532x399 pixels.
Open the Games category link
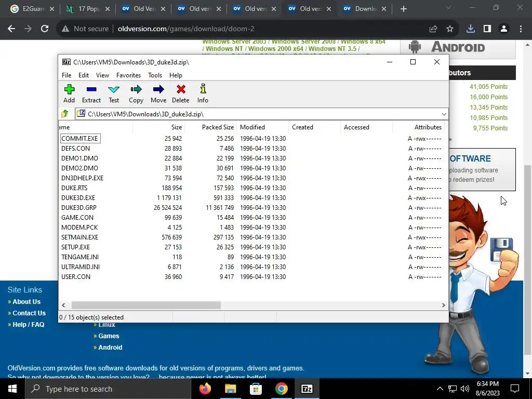(109, 336)
